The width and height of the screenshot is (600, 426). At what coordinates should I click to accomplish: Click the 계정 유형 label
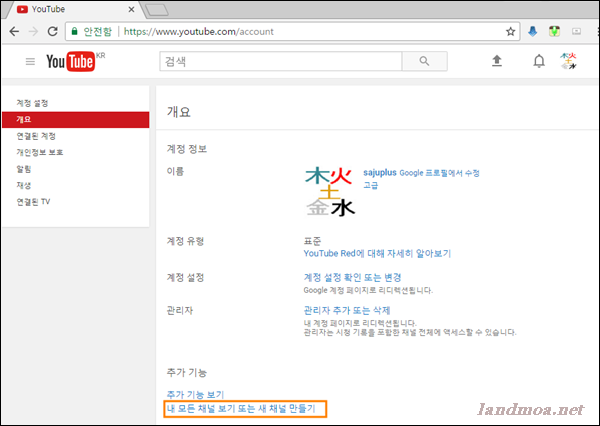[185, 241]
